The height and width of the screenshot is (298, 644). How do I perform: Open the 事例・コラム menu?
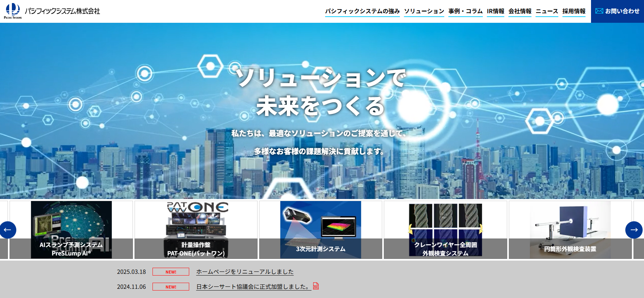[x=465, y=11]
